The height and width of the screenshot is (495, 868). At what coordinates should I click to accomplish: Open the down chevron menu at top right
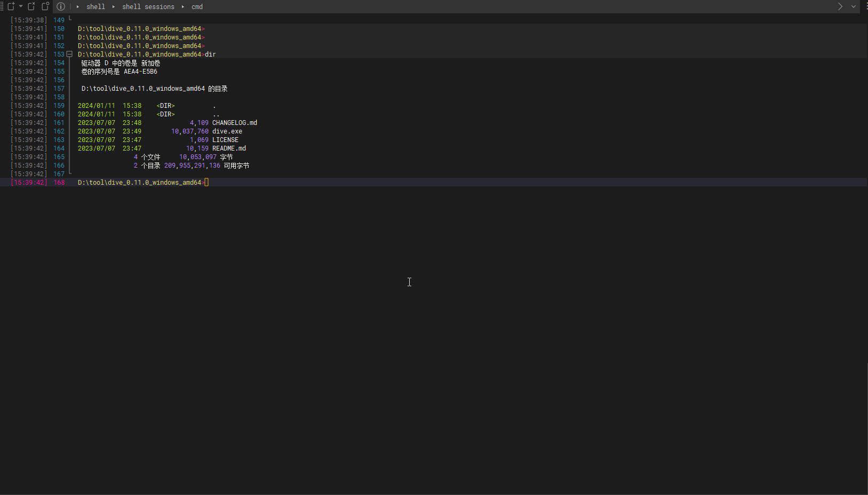854,6
